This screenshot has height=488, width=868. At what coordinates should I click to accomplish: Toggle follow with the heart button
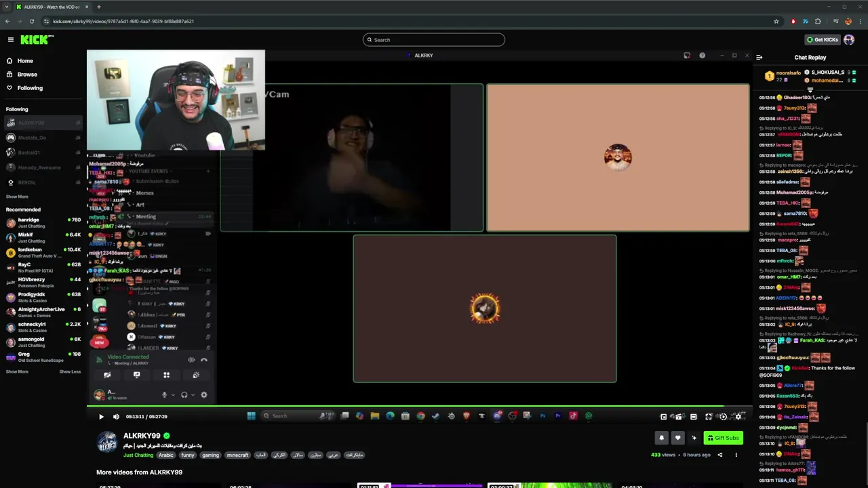(677, 438)
